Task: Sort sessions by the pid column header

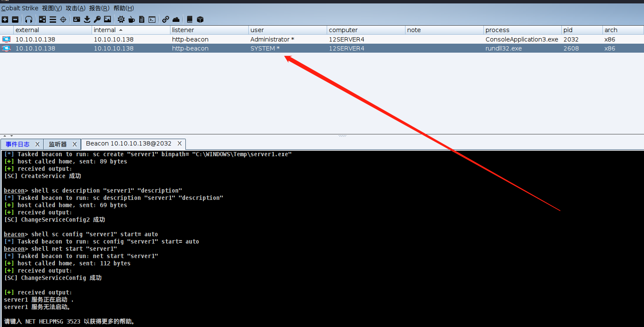Action: tap(582, 30)
